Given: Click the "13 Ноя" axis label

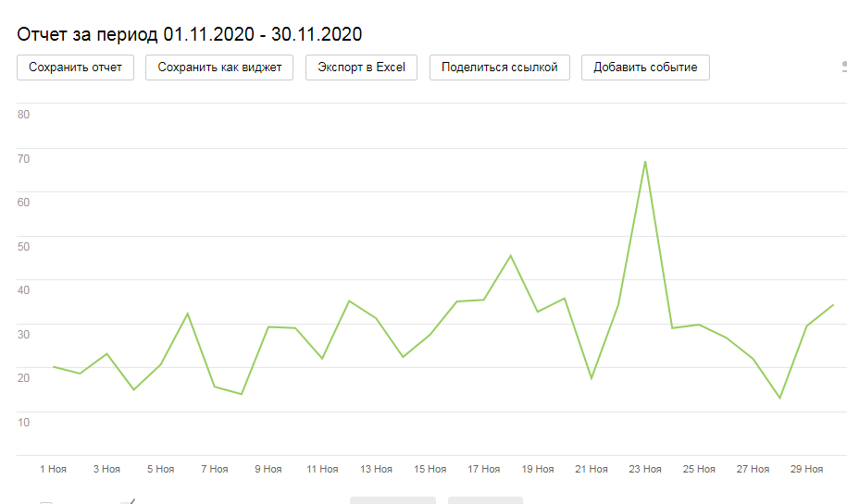Looking at the screenshot, I should [376, 470].
